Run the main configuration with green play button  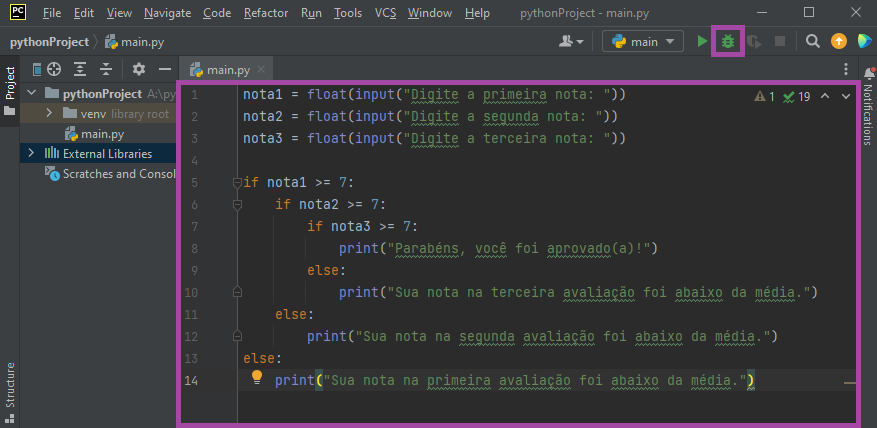pyautogui.click(x=702, y=42)
